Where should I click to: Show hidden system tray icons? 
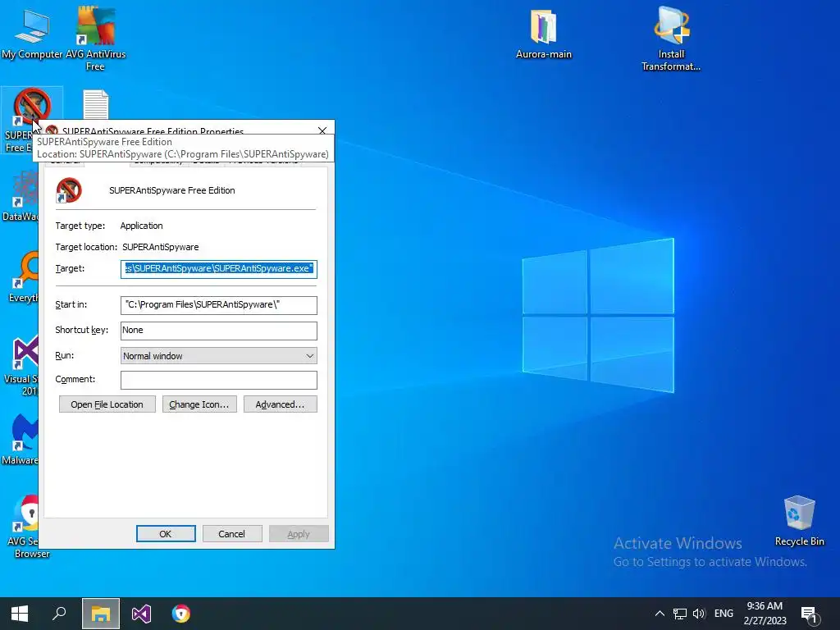tap(660, 614)
